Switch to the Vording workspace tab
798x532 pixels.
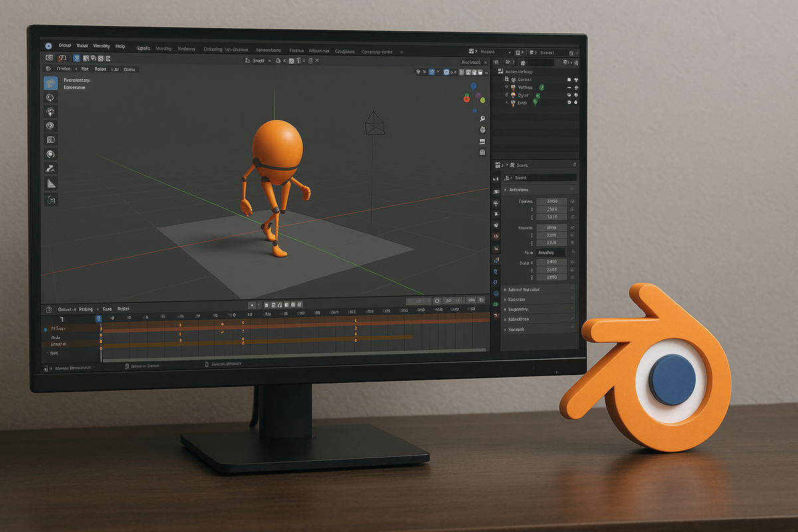[164, 49]
